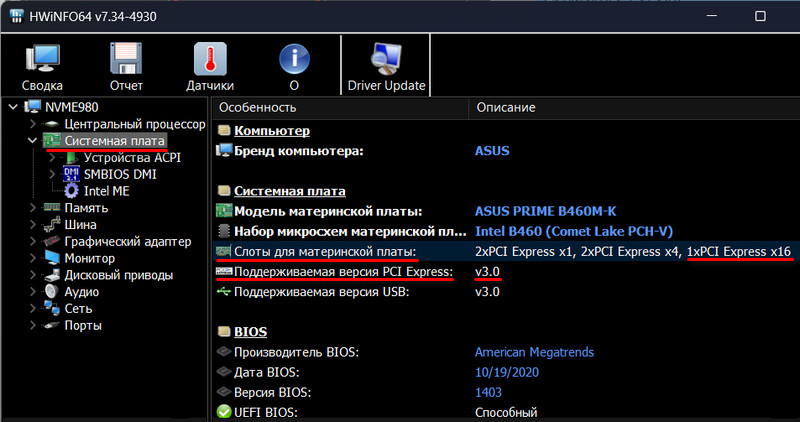
Task: Click the Дисковый приводы drive icon
Action: (52, 275)
